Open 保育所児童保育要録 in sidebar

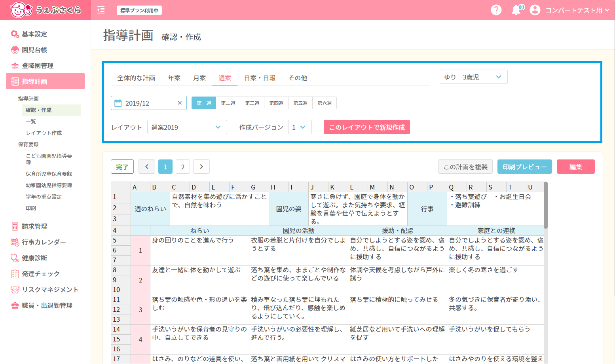tap(49, 174)
